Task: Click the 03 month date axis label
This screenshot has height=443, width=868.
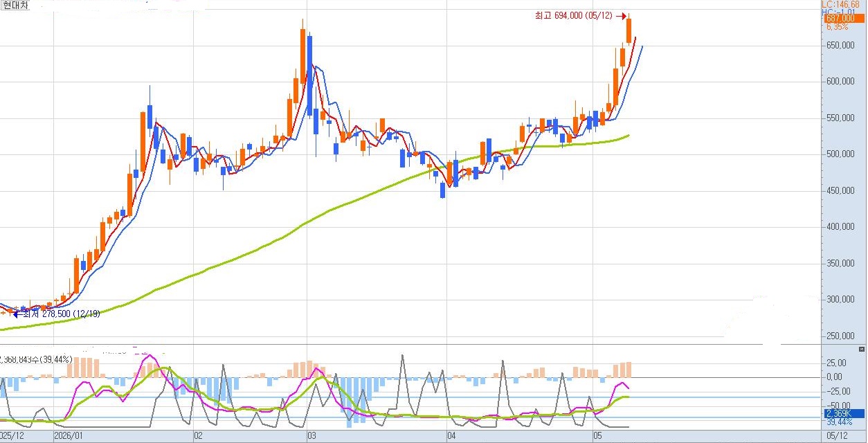Action: coord(311,437)
